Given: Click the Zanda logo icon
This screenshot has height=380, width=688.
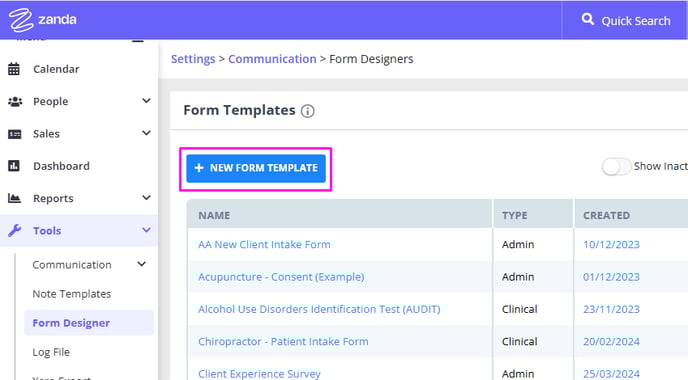Looking at the screenshot, I should (21, 20).
